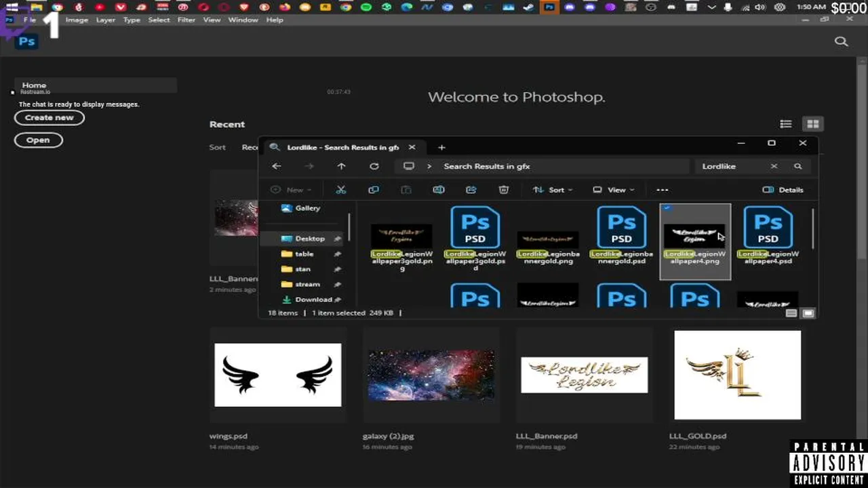The height and width of the screenshot is (488, 868).
Task: Click Create new button in Photoshop
Action: 49,117
